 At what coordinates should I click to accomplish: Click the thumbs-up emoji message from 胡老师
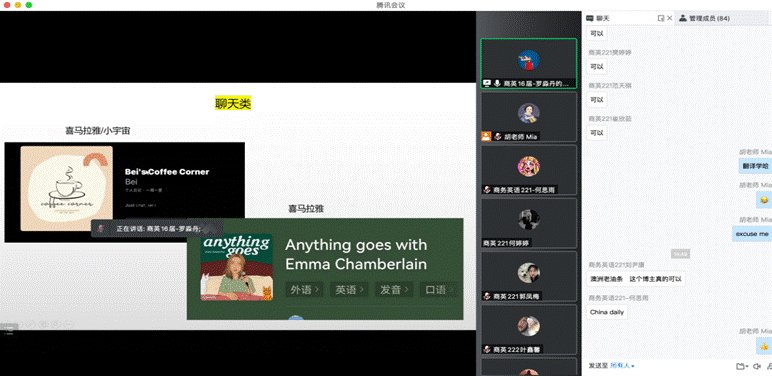pos(764,346)
